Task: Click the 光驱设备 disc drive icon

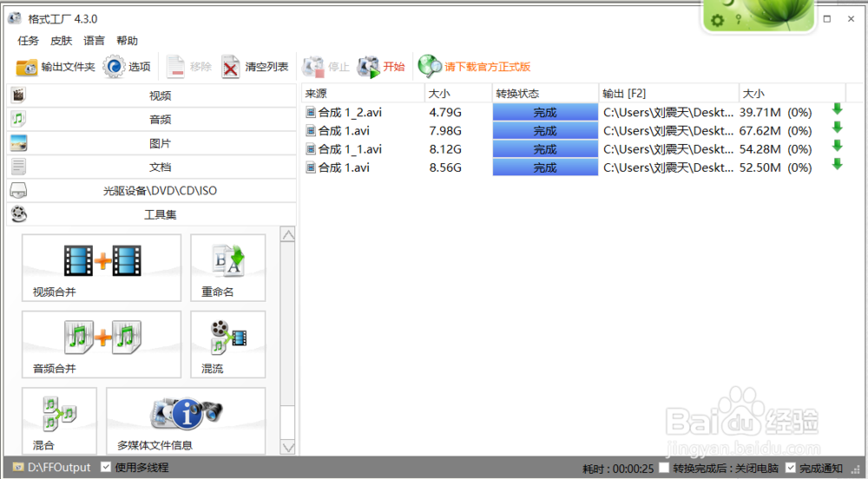Action: (18, 190)
